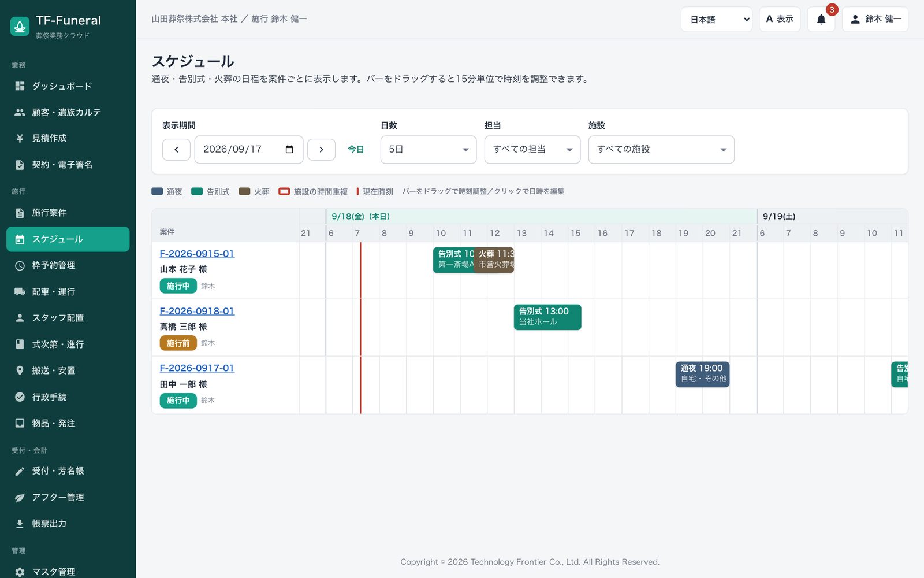
Task: Open ダッシュボード in the sidebar
Action: click(68, 86)
